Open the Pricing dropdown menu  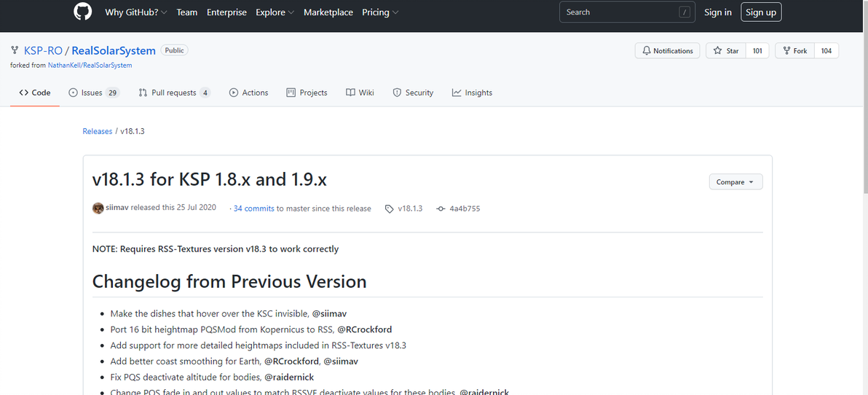click(x=380, y=12)
